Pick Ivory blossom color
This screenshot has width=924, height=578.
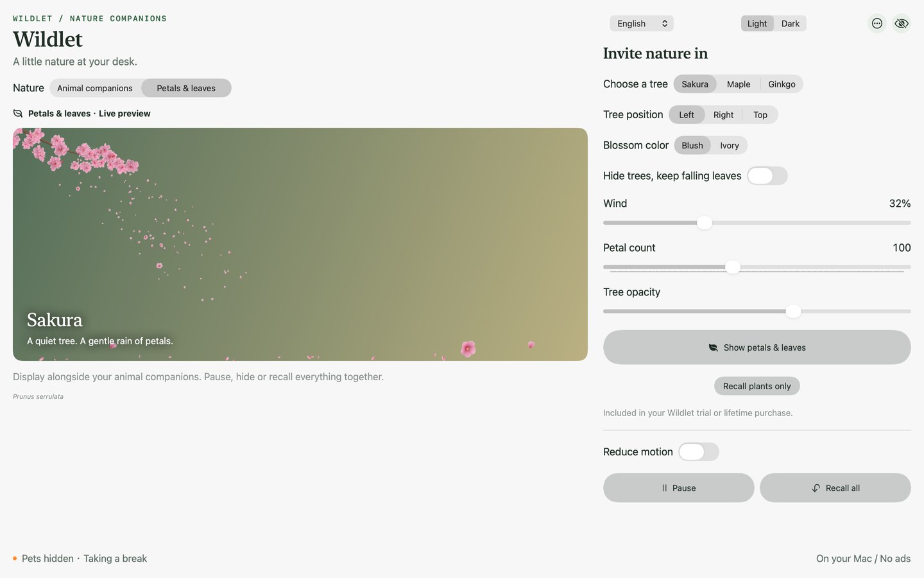click(x=730, y=146)
